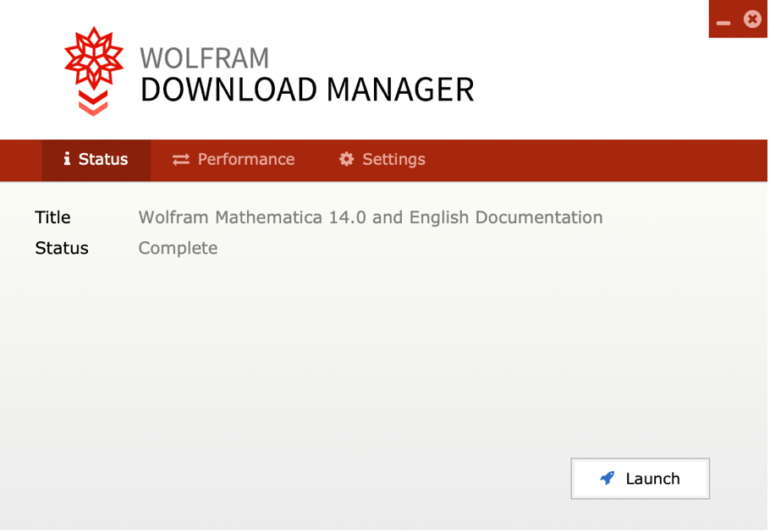Image resolution: width=781 pixels, height=532 pixels.
Task: Click the blue rocket icon on Launch
Action: pos(608,478)
